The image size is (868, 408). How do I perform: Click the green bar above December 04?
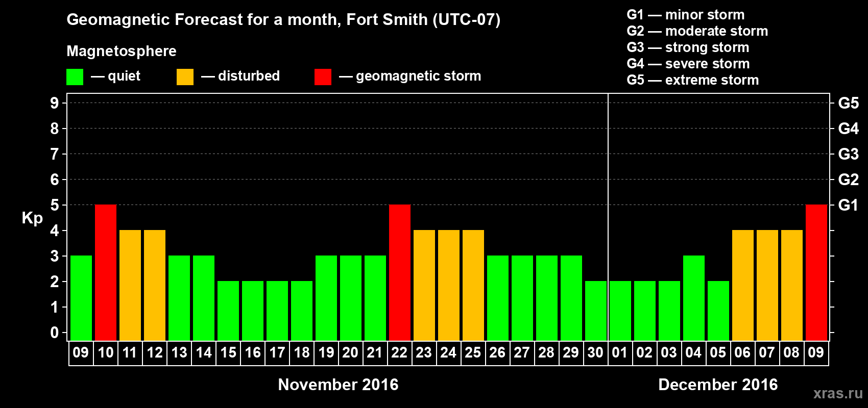[x=694, y=298]
